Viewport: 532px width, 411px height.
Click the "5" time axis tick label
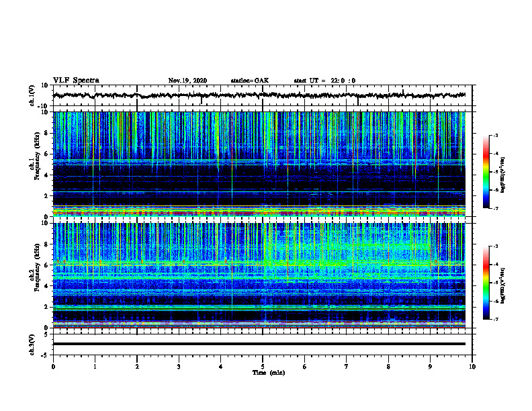(263, 367)
